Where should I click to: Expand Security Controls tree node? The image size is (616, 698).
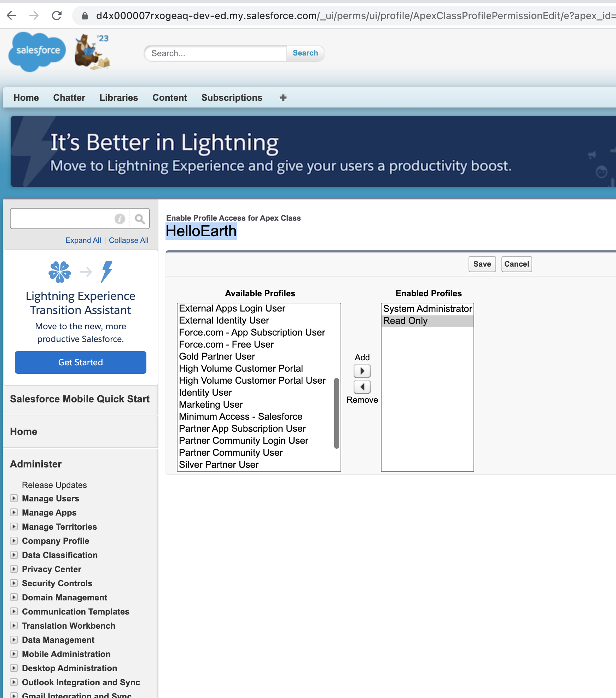pyautogui.click(x=14, y=583)
